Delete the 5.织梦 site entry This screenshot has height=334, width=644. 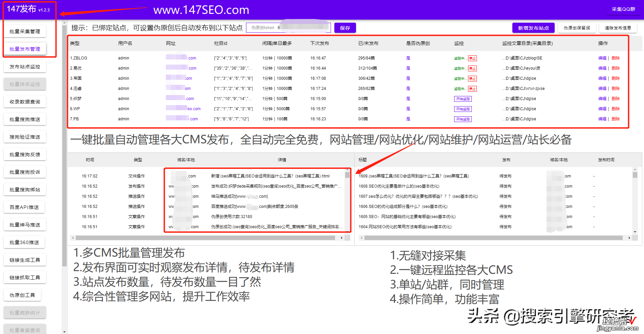point(616,99)
